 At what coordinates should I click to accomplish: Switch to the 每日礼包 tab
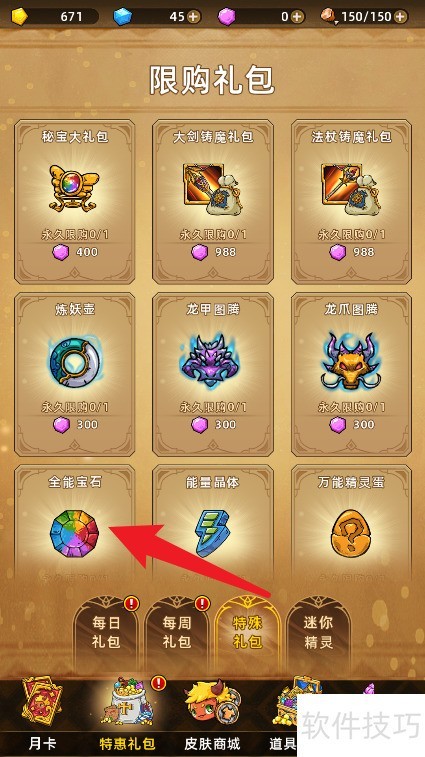[106, 632]
